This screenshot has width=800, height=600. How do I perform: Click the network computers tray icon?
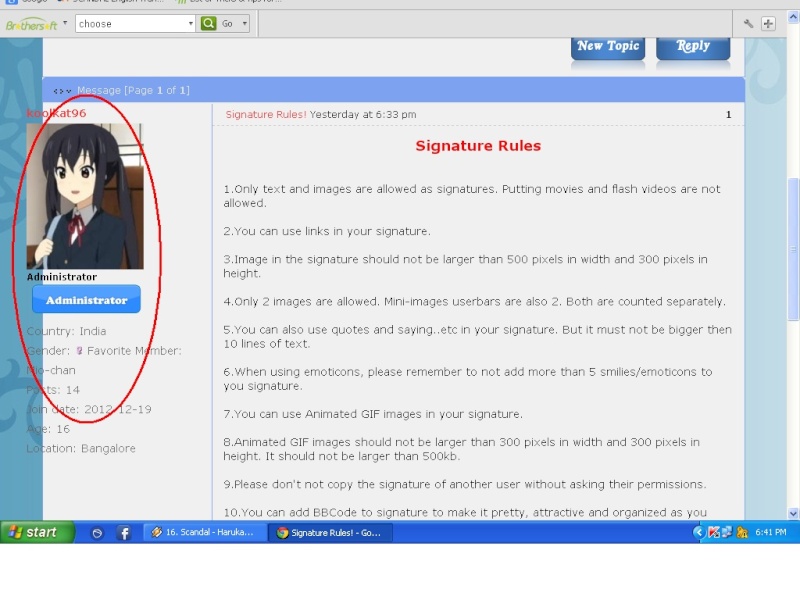(727, 533)
